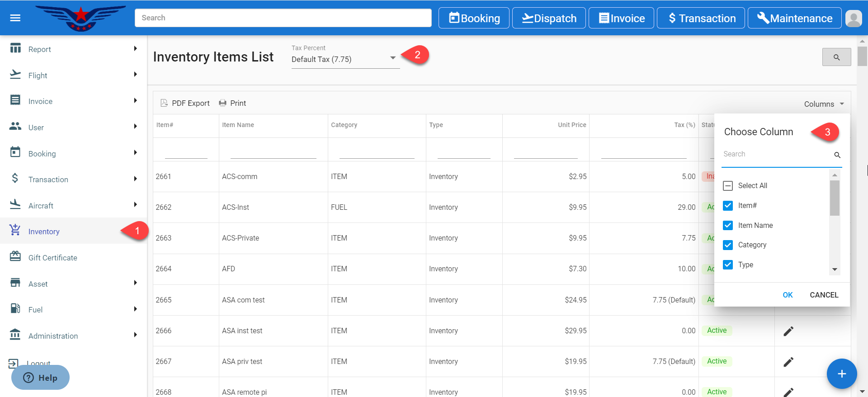Select Gift Certificate in sidebar

[x=52, y=258]
